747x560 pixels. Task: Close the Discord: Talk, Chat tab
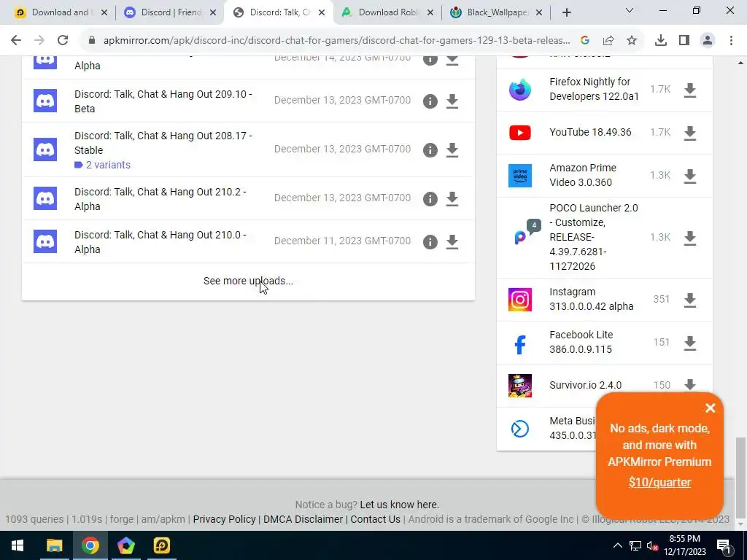pos(322,12)
